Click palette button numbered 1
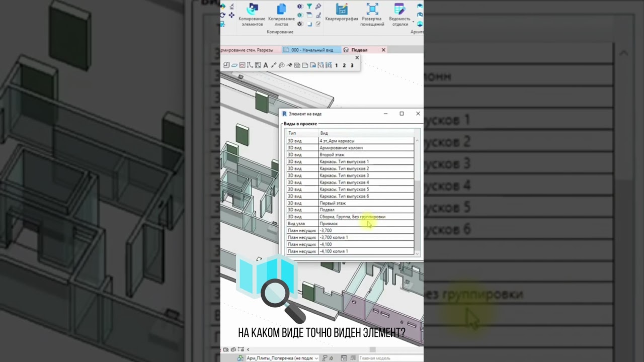This screenshot has height=362, width=644. pyautogui.click(x=336, y=65)
